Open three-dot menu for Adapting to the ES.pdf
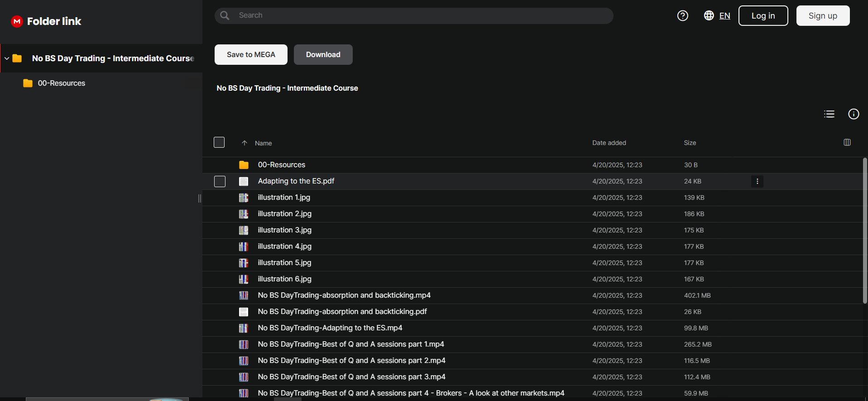 coord(757,181)
